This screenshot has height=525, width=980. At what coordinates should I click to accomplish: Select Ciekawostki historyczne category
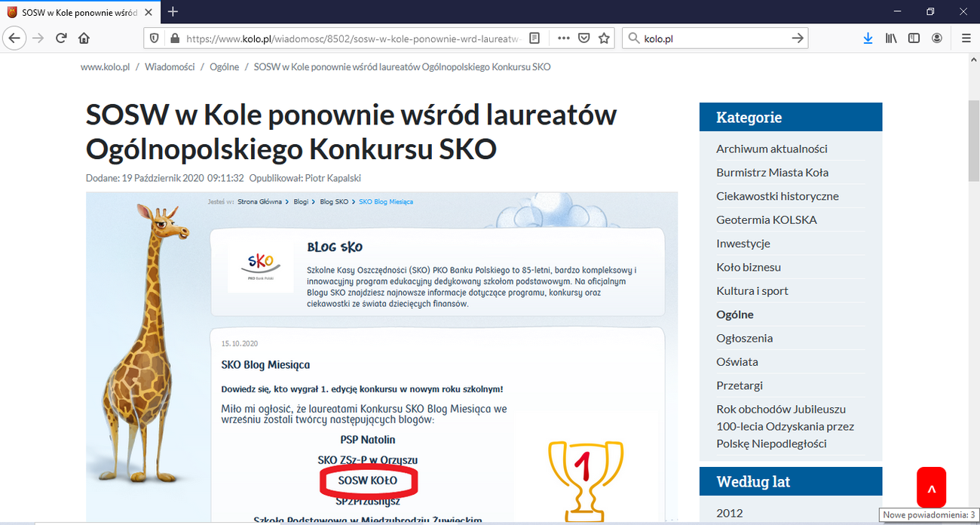click(777, 196)
